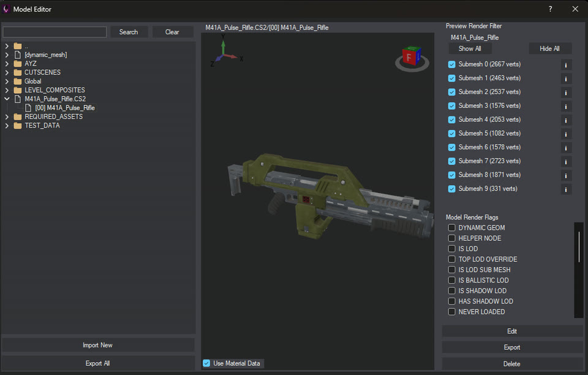Click the XYZ axis indicator
This screenshot has height=375, width=588.
(x=226, y=51)
